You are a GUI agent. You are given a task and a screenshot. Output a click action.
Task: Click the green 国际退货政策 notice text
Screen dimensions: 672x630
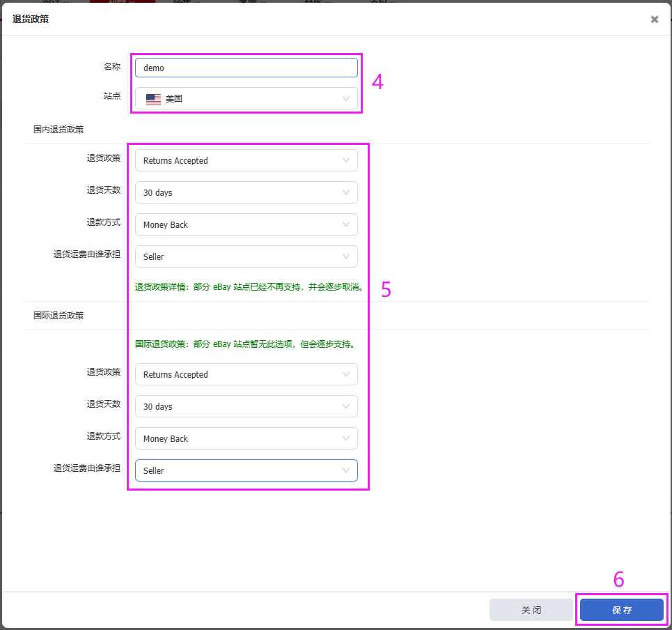point(245,344)
